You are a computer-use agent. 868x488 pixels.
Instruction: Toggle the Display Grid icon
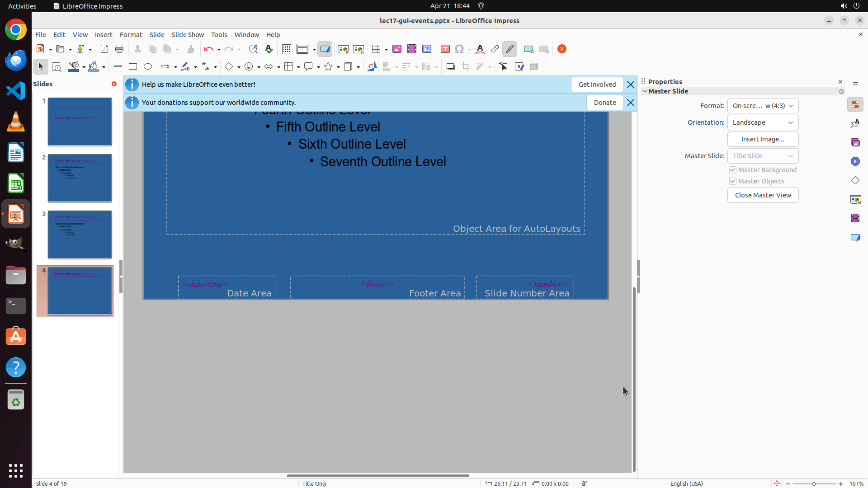[x=287, y=49]
